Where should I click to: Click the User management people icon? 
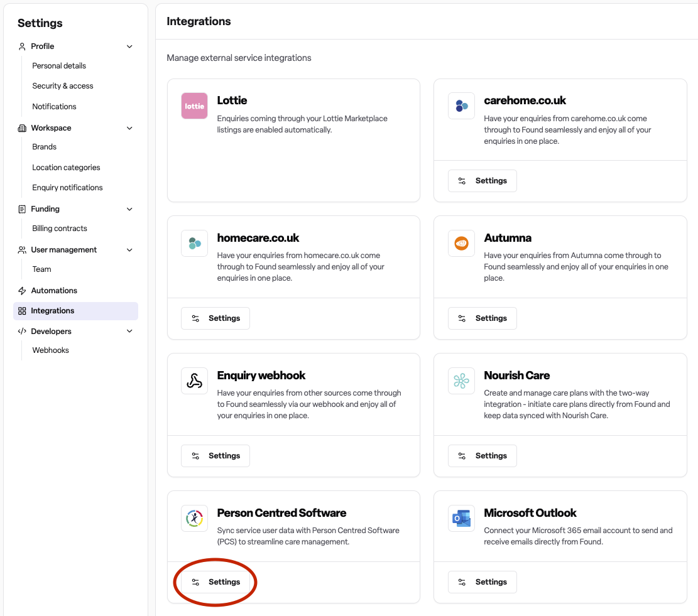tap(22, 250)
